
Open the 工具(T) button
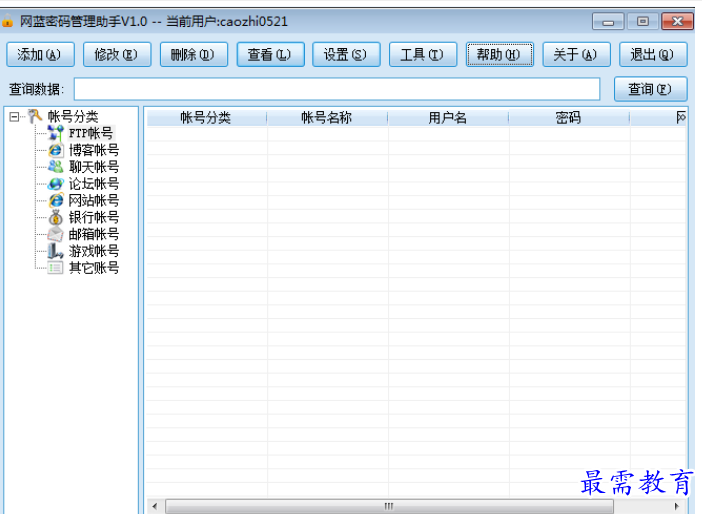click(x=423, y=55)
